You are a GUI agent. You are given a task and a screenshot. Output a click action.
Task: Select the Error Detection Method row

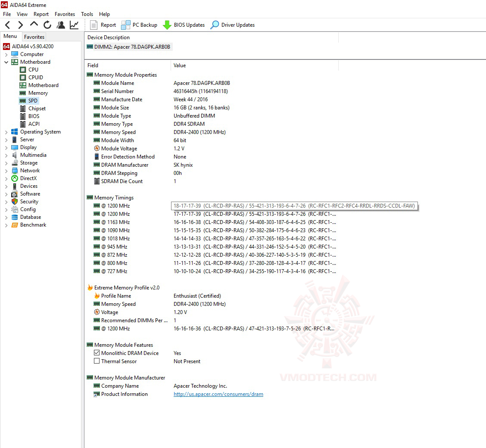tap(211, 157)
